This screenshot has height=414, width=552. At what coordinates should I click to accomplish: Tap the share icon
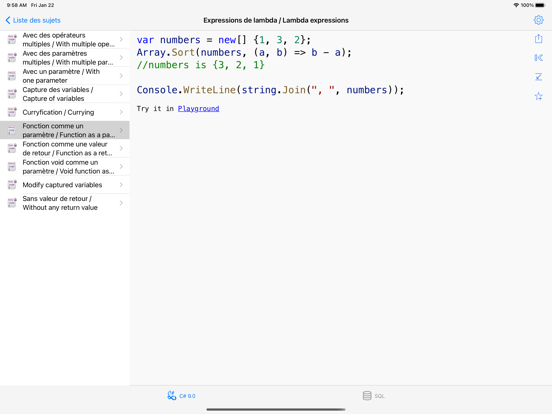pyautogui.click(x=538, y=38)
